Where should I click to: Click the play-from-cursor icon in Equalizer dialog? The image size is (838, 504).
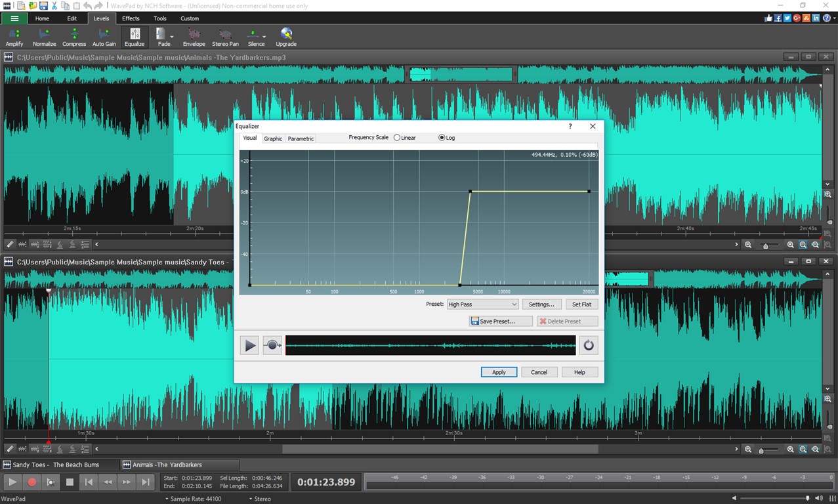(x=272, y=345)
